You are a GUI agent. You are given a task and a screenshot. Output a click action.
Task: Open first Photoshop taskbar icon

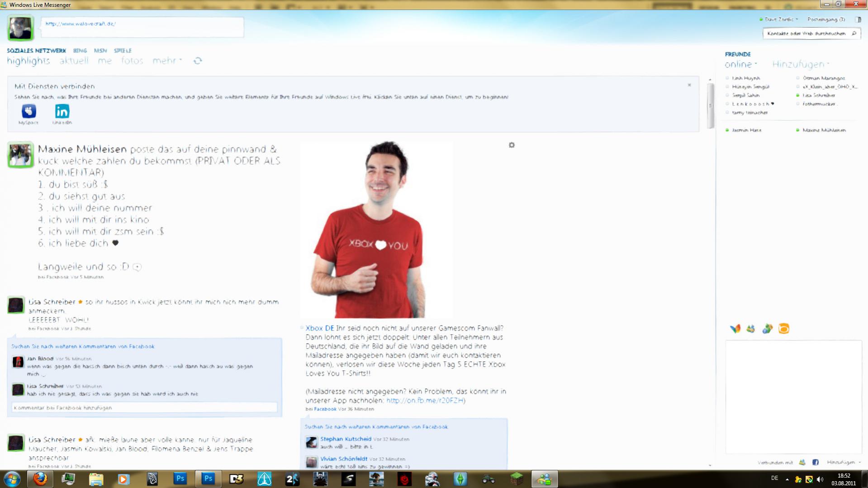point(180,479)
